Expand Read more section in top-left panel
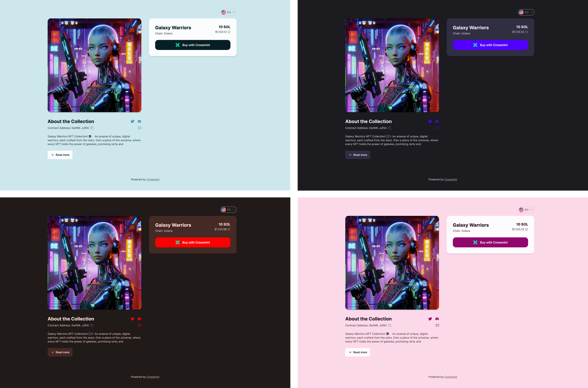588x388 pixels. pos(60,155)
